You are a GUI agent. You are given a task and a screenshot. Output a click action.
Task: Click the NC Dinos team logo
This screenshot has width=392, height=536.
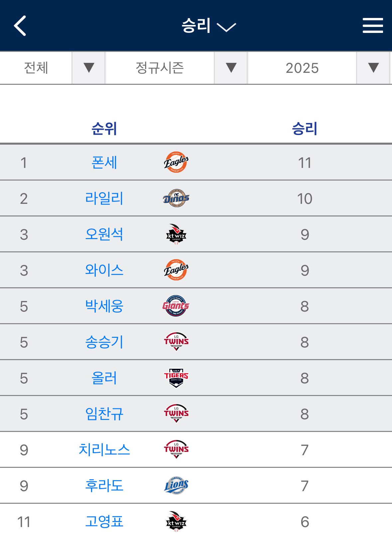click(x=176, y=199)
